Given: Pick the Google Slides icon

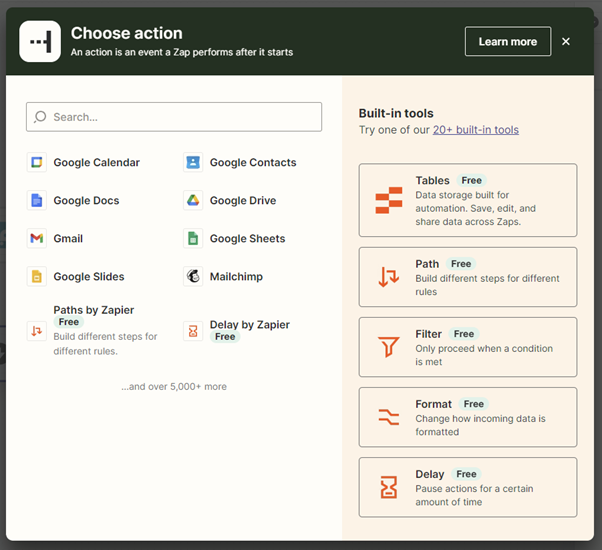Looking at the screenshot, I should point(37,277).
